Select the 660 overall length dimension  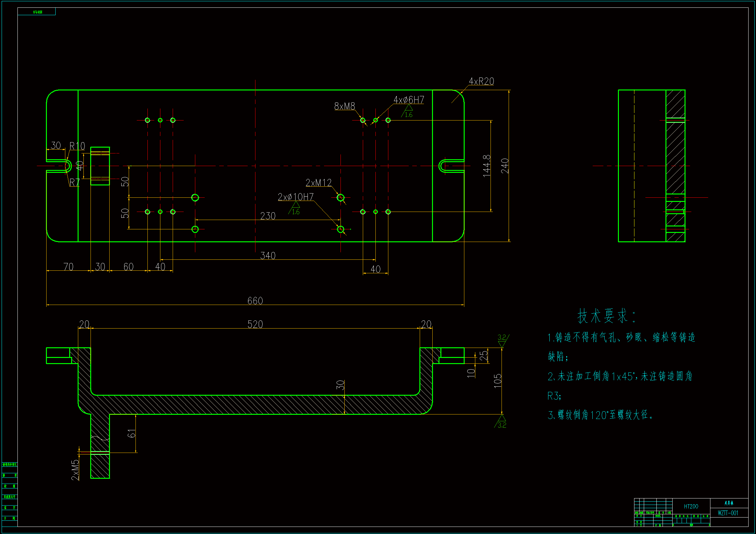[255, 301]
